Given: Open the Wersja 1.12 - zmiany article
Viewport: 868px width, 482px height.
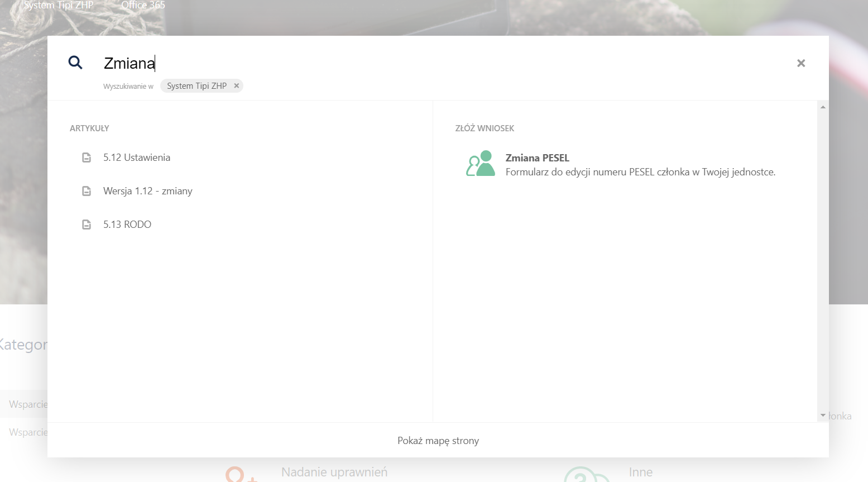Looking at the screenshot, I should pos(148,191).
